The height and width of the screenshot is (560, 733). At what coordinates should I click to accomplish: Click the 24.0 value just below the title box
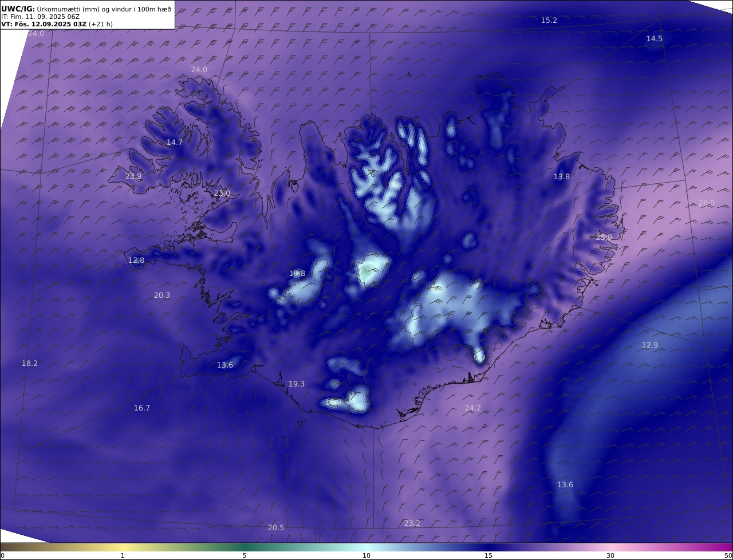[36, 34]
